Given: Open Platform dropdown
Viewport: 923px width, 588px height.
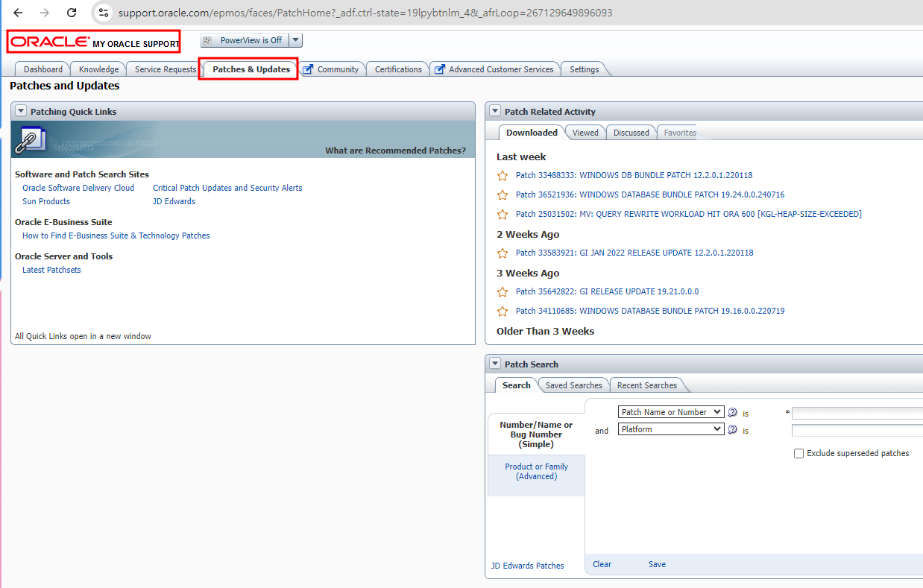Looking at the screenshot, I should [671, 429].
